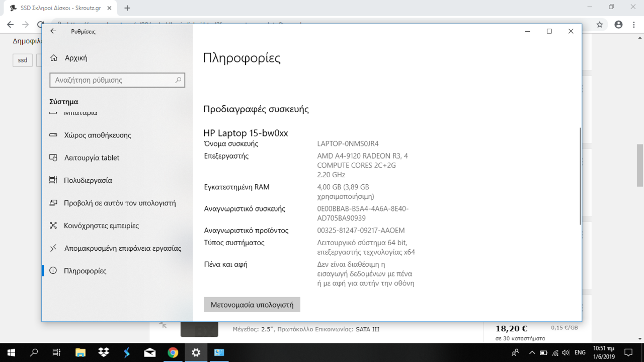Click the 2.20 GHz processor speed value
Image resolution: width=644 pixels, height=362 pixels.
click(331, 175)
